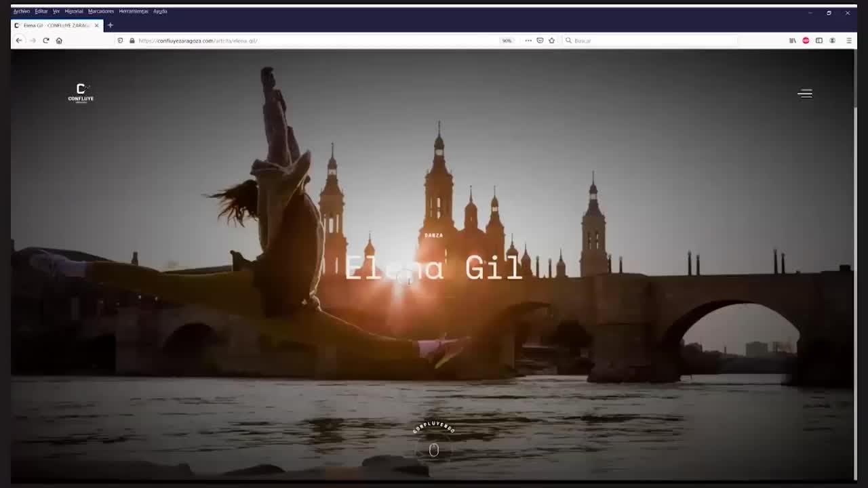Bookmark this page with star
Image resolution: width=868 pixels, height=488 pixels.
click(551, 41)
